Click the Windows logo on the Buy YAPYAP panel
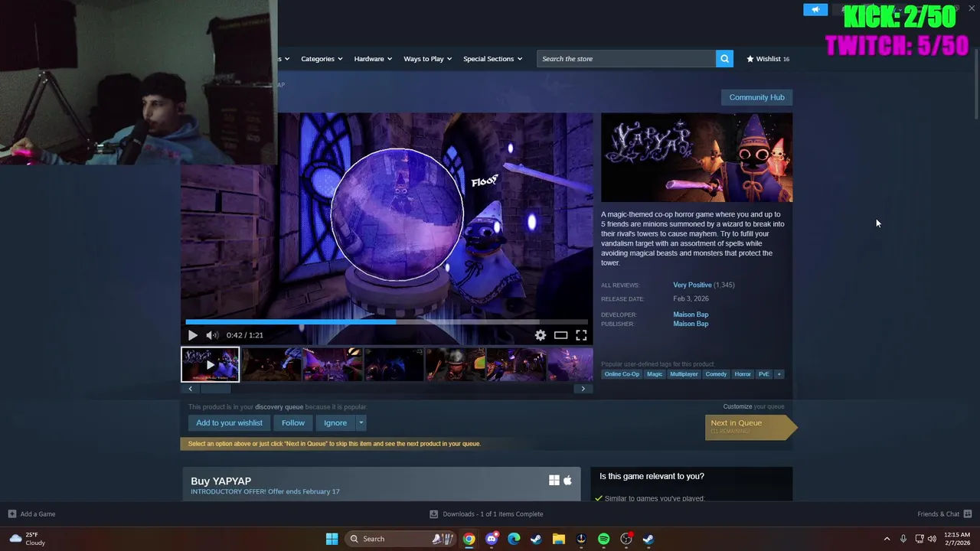980x551 pixels. point(554,481)
